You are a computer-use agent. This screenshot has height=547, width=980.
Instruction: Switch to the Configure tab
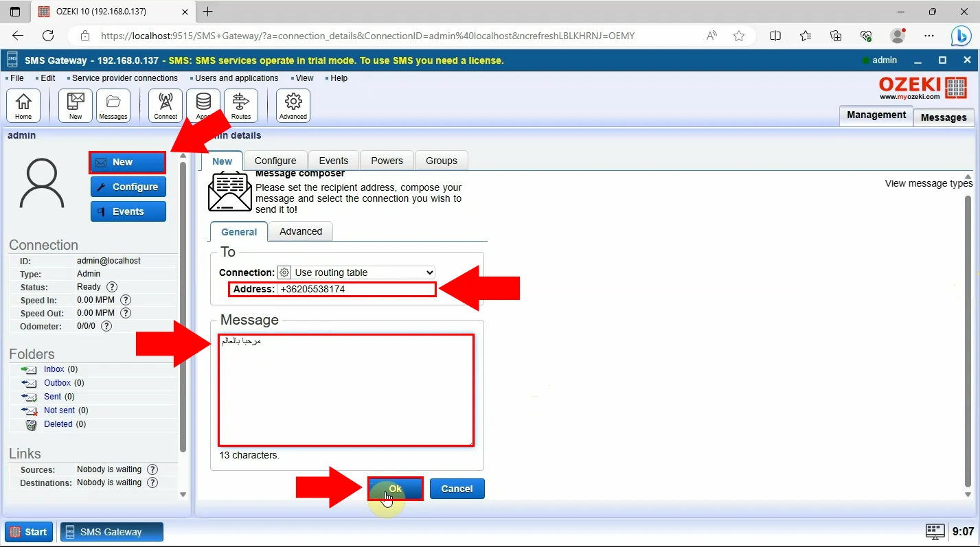275,161
